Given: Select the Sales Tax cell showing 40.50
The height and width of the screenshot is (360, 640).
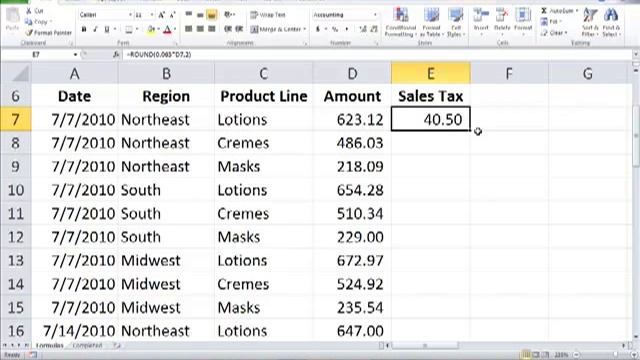Looking at the screenshot, I should [431, 119].
